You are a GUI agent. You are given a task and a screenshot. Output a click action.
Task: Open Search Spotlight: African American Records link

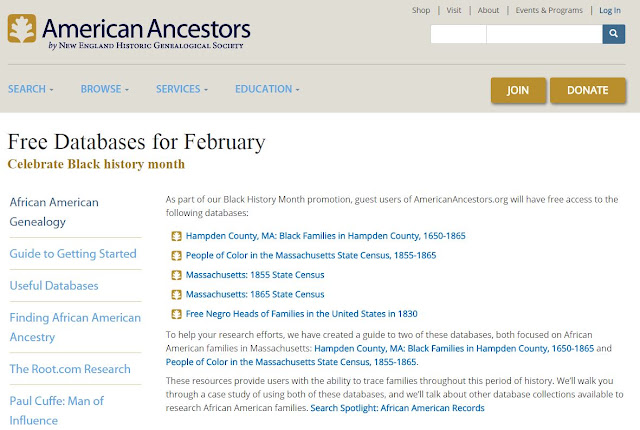click(397, 408)
